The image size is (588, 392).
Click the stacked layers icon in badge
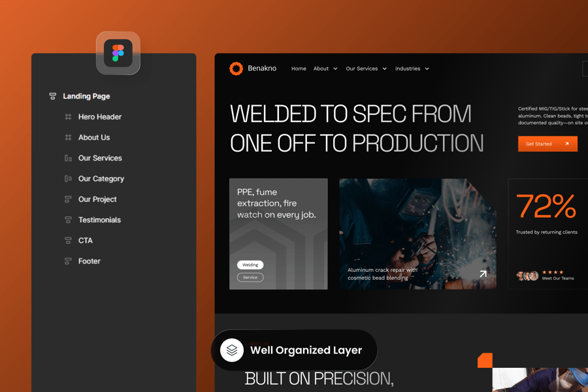[x=232, y=350]
